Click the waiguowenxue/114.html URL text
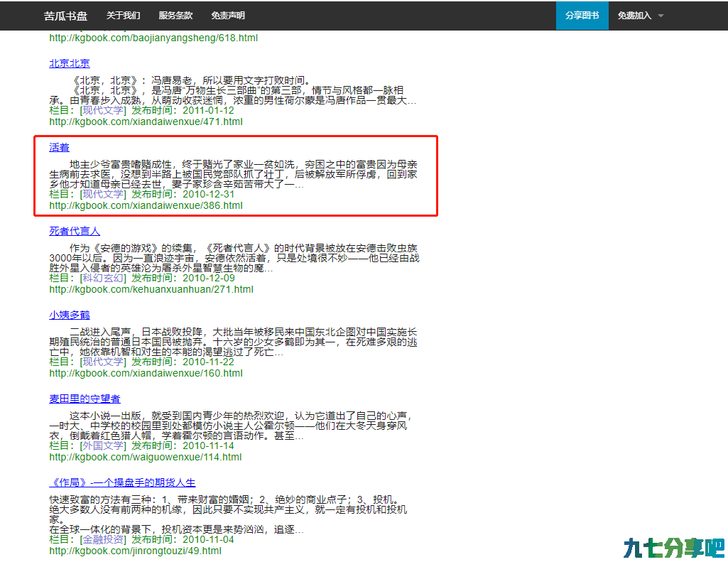Viewport: 728px width, 562px height. (146, 457)
